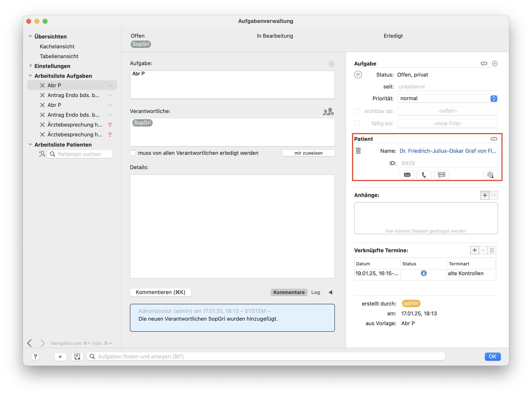The width and height of the screenshot is (532, 396).
Task: Open patient link Dr. Friedrich-Julius-Oskar Graf
Action: pyautogui.click(x=448, y=151)
